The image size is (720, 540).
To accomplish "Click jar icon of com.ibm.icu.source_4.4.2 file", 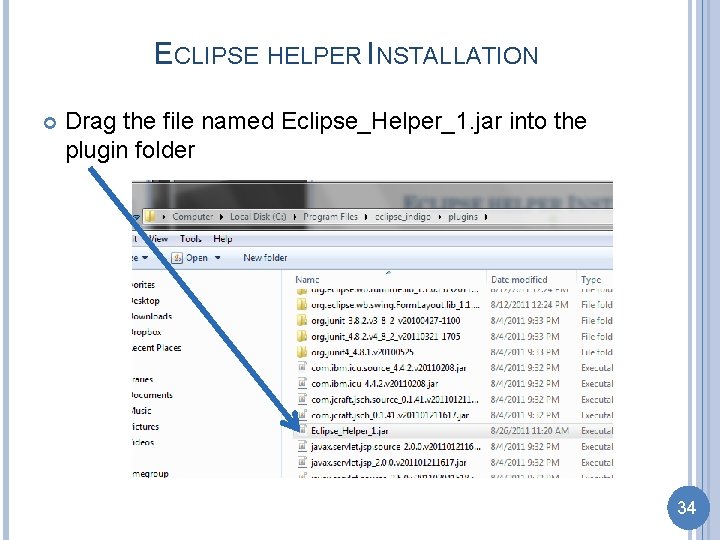I will 302,367.
